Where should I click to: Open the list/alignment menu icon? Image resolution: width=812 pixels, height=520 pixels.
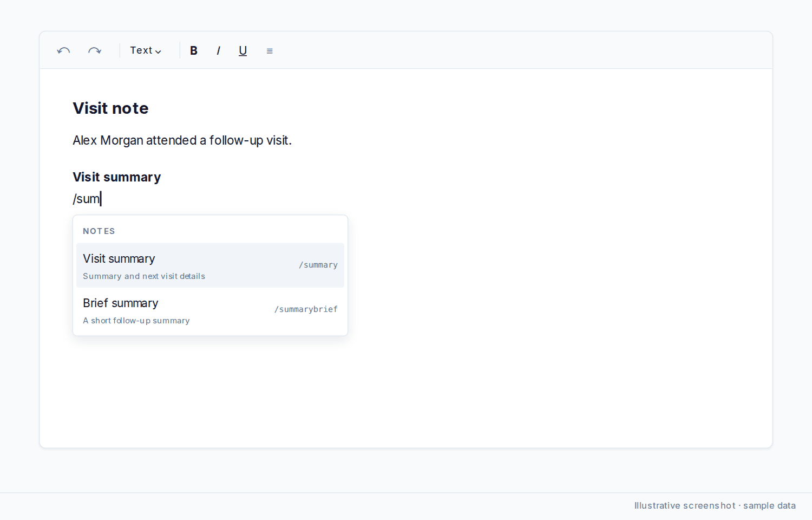(x=270, y=51)
